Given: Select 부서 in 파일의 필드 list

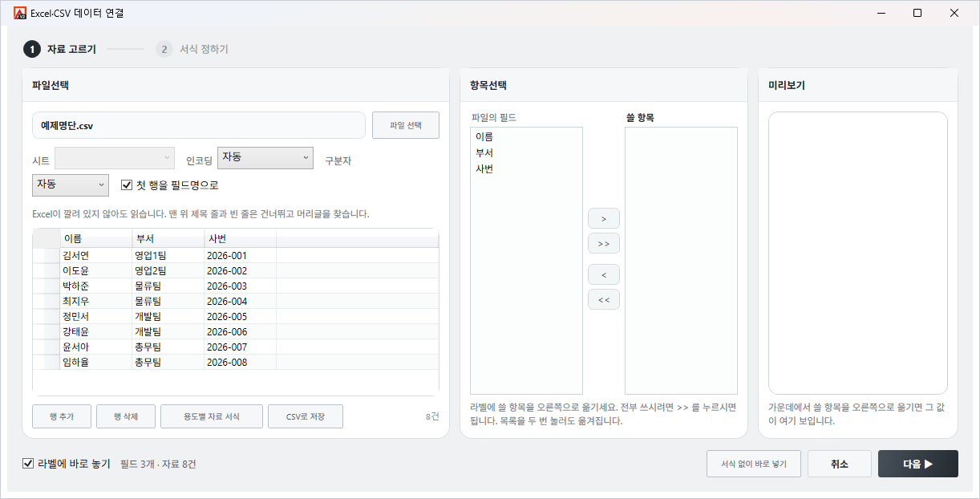Looking at the screenshot, I should pyautogui.click(x=526, y=152).
